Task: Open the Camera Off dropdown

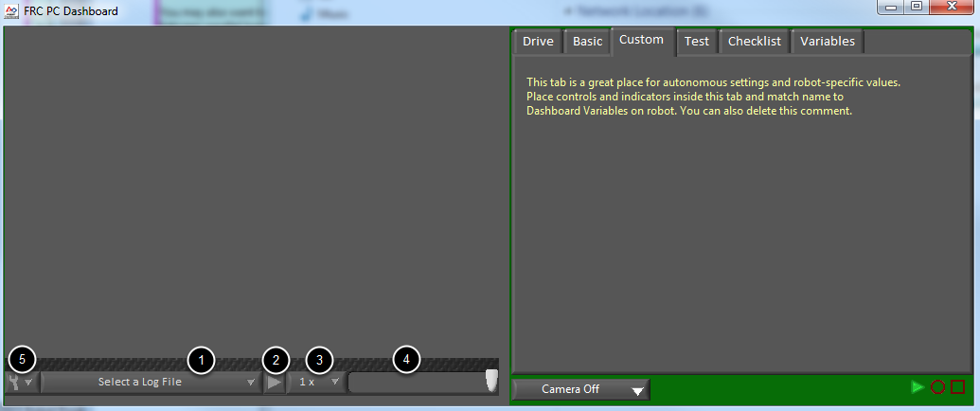Action: [x=580, y=389]
